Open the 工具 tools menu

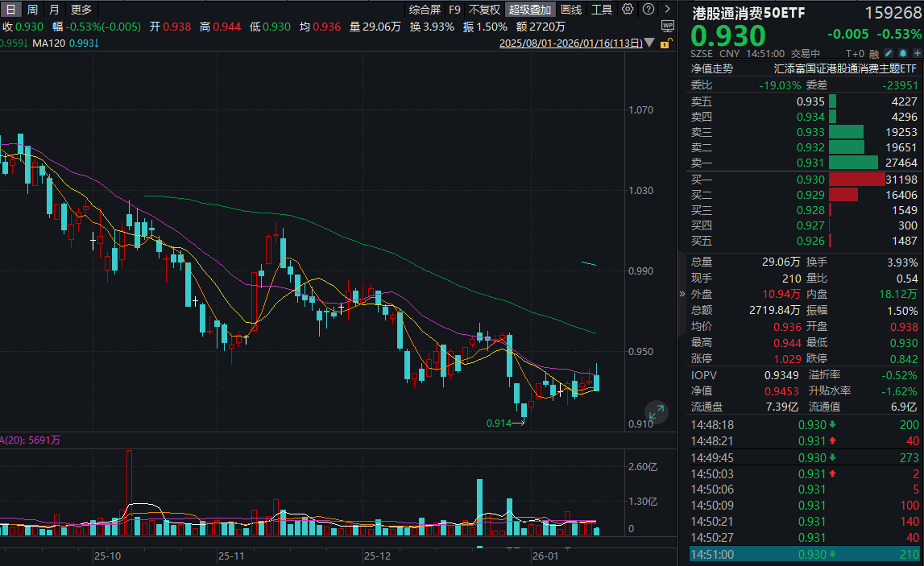(x=602, y=10)
